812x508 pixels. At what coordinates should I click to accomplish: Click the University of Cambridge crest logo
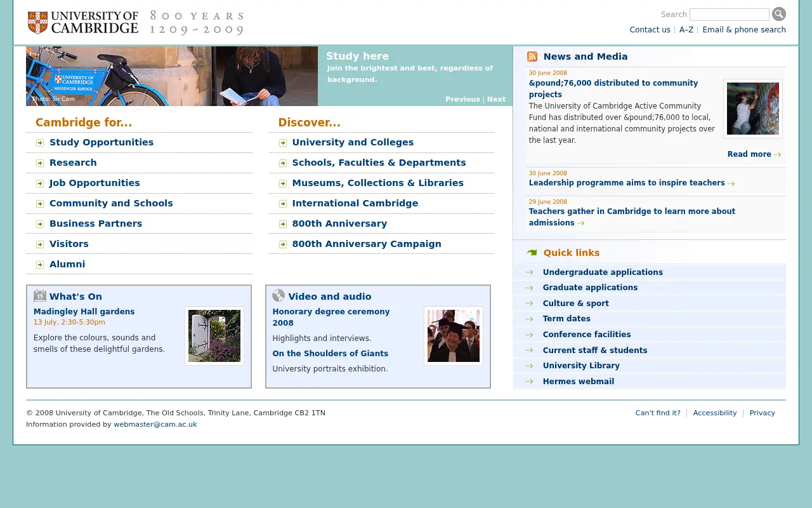[x=38, y=22]
